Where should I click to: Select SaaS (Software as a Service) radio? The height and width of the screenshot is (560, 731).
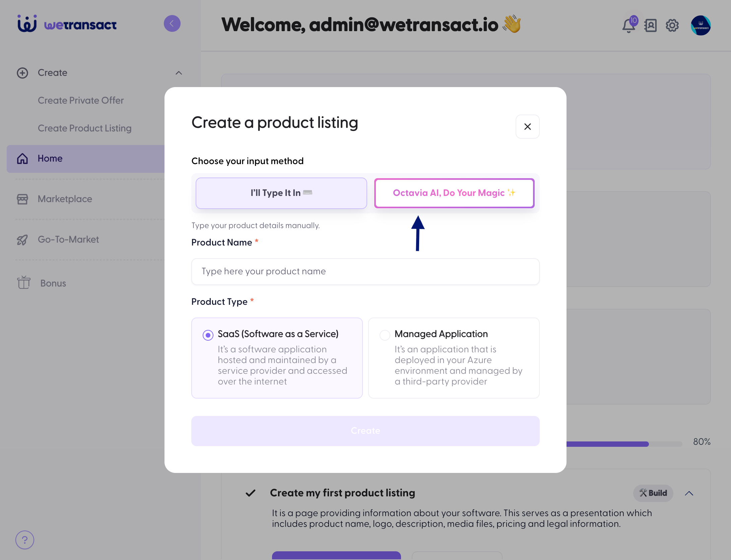click(208, 335)
